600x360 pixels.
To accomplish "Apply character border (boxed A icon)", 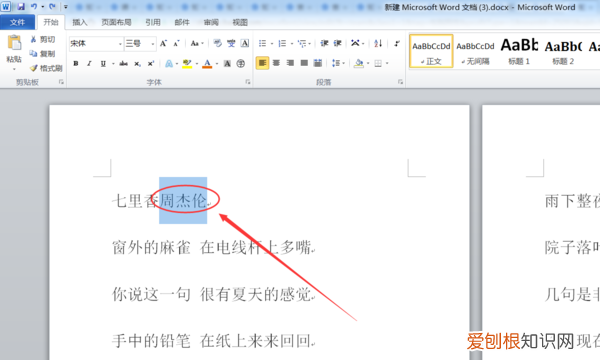I will pos(245,43).
